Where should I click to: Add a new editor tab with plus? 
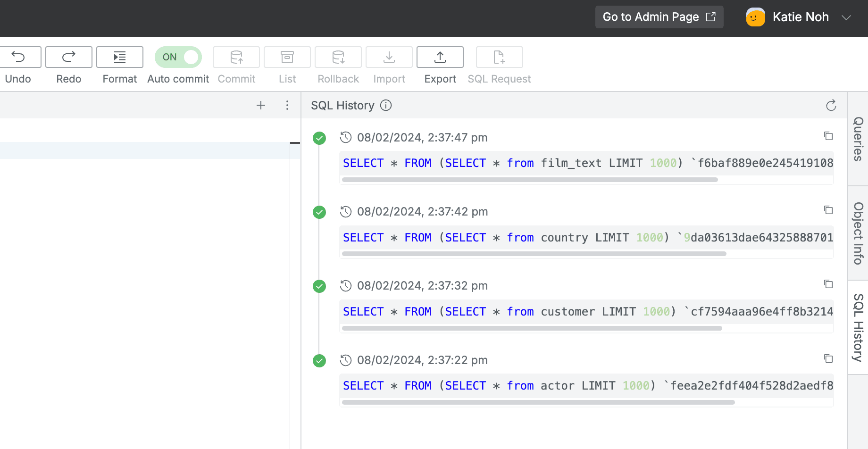click(x=260, y=105)
